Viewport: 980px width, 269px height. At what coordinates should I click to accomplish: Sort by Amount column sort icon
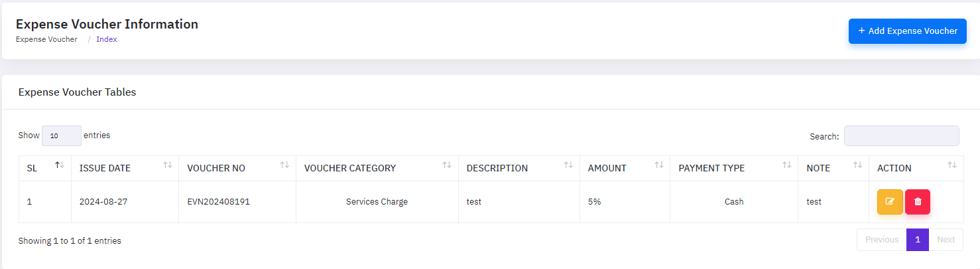click(x=658, y=165)
